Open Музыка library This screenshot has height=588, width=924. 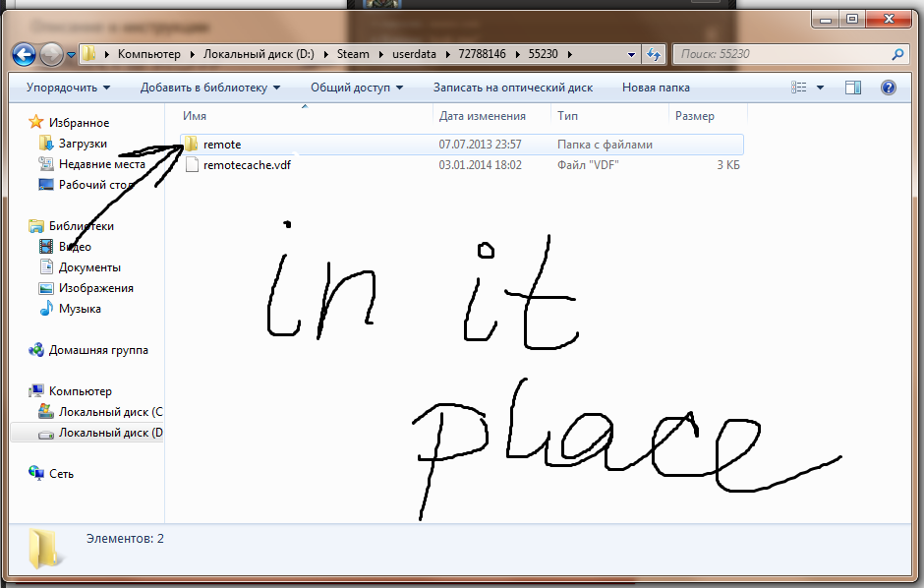[80, 308]
